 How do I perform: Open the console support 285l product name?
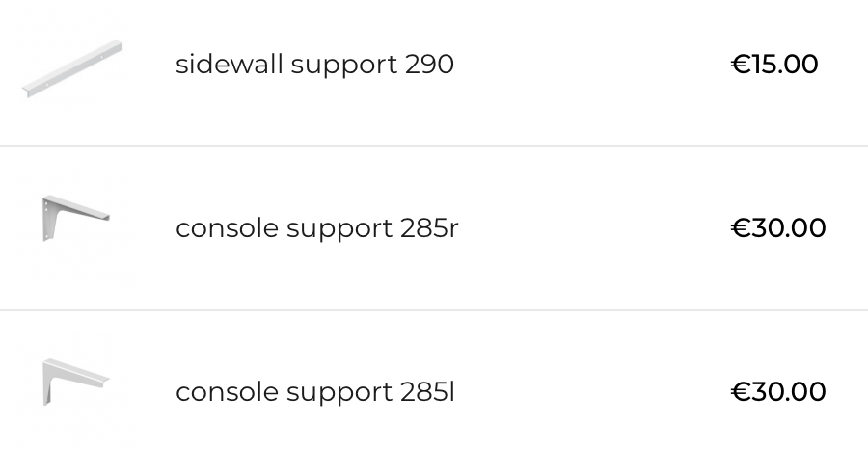point(314,392)
